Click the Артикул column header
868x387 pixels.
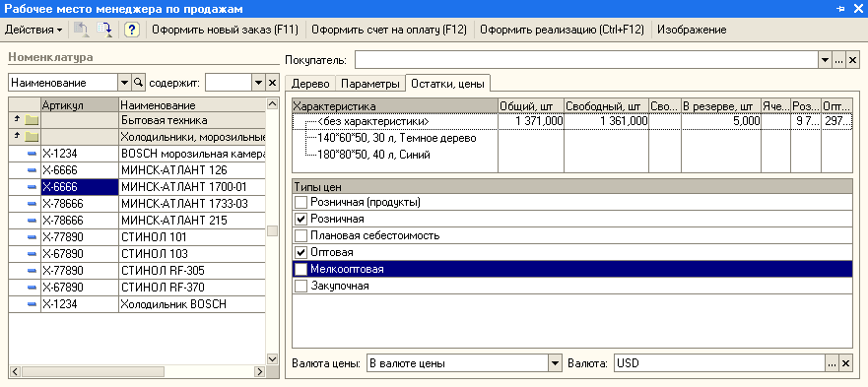[80, 104]
